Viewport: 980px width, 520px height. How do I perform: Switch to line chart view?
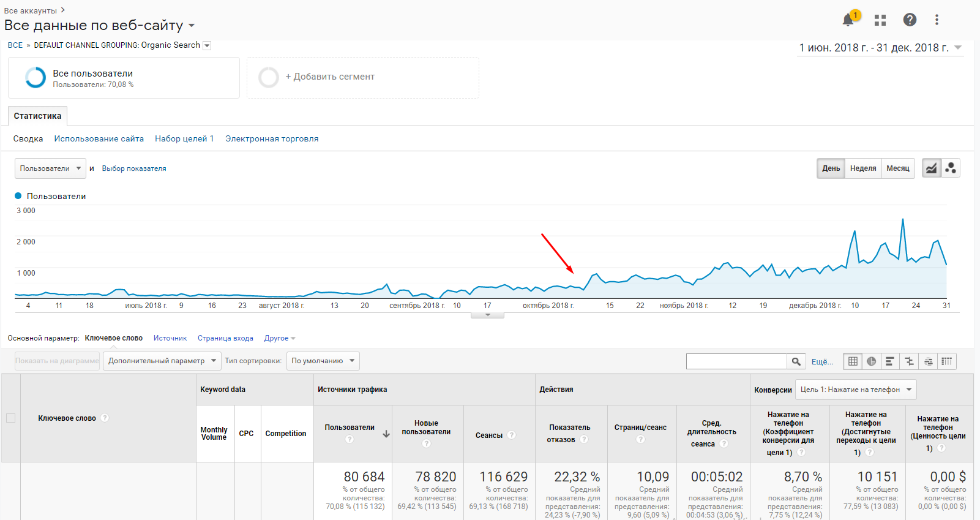(931, 168)
